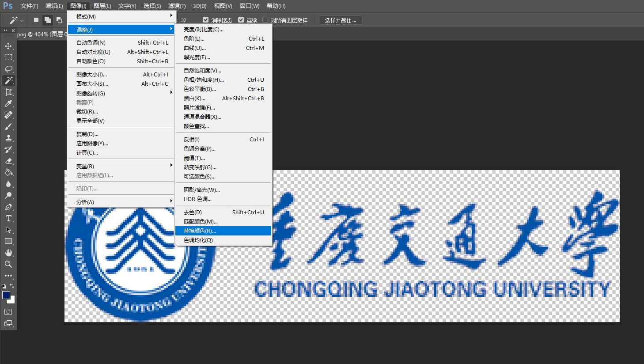Choose 色相/饱和度(H)... adjustment
Viewport: 644px width, 364px height.
coord(224,80)
